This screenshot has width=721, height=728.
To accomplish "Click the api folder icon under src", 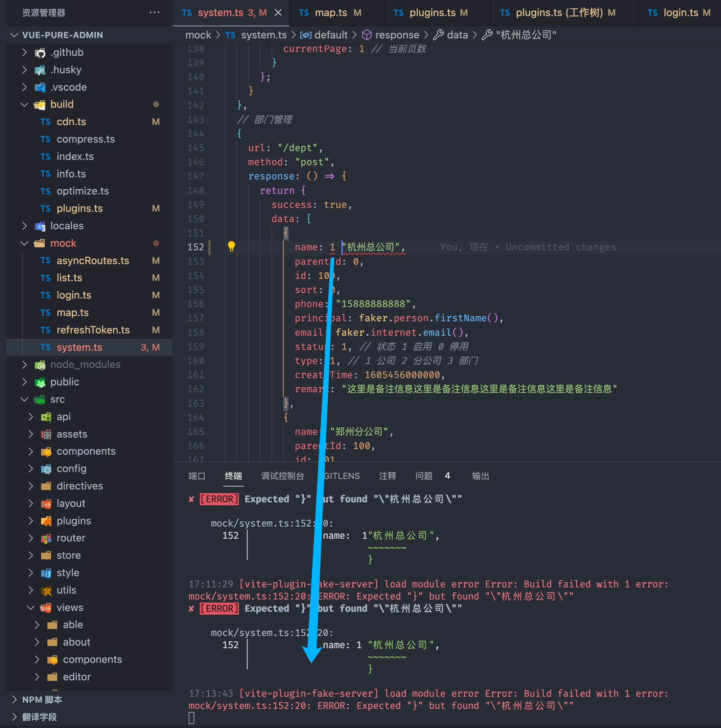I will pos(46,417).
